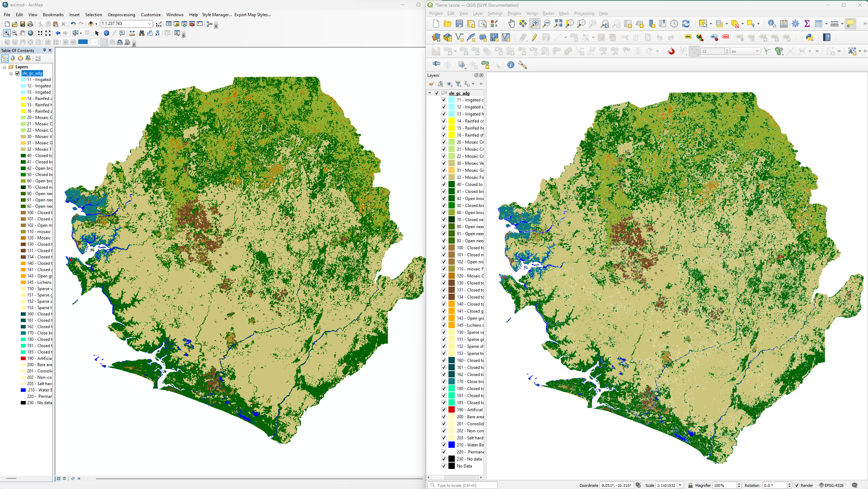Open the QGIS Raster menu

pyautogui.click(x=548, y=13)
